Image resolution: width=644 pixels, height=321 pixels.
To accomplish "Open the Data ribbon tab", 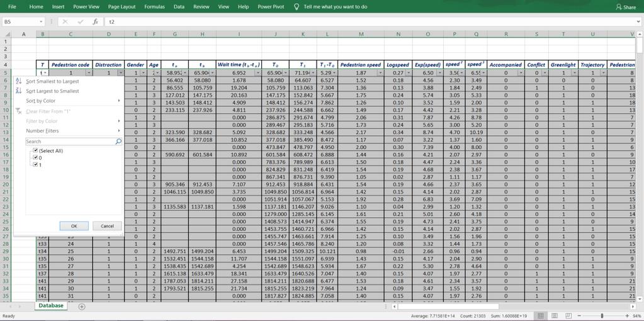I will pyautogui.click(x=179, y=7).
